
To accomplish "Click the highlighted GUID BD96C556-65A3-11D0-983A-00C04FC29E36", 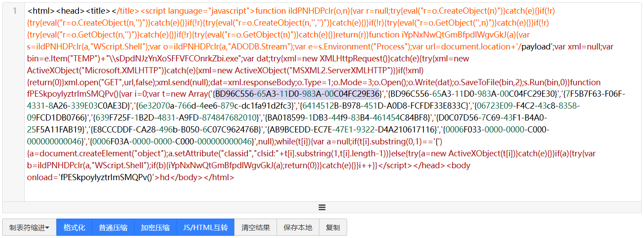I will tap(297, 94).
